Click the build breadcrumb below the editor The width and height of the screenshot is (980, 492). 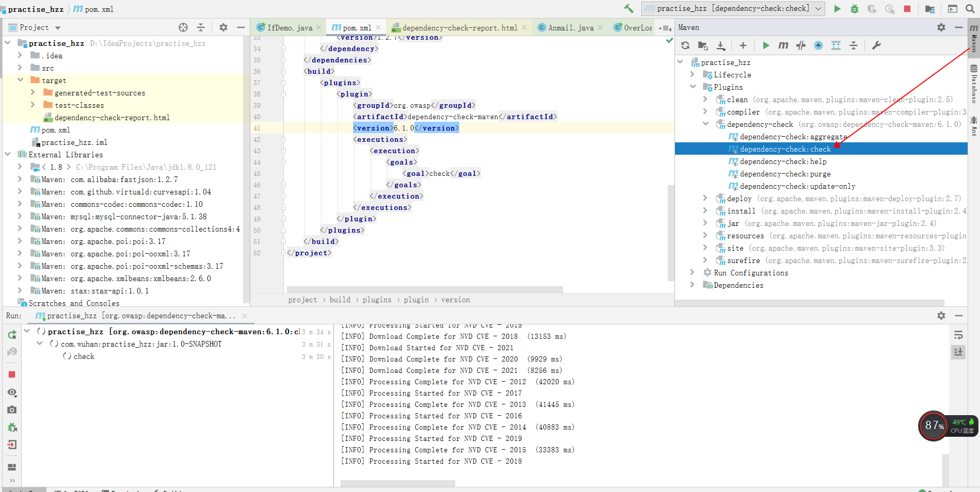click(x=340, y=300)
